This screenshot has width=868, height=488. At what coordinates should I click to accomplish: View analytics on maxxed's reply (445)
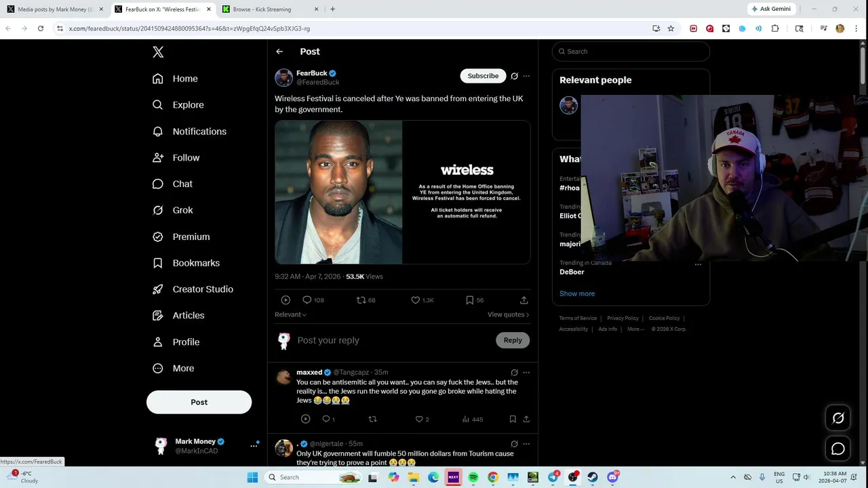click(x=473, y=419)
